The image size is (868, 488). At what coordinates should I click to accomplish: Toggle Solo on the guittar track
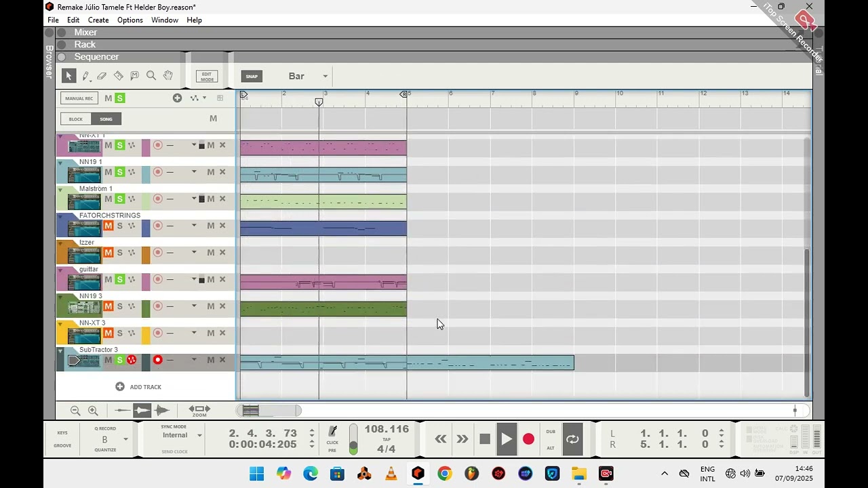tap(119, 279)
